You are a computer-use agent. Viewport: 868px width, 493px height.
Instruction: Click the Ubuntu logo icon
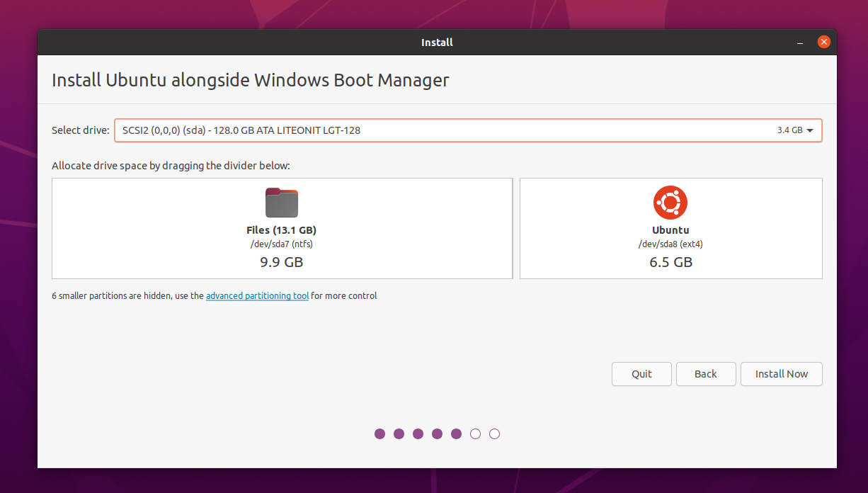click(x=670, y=203)
